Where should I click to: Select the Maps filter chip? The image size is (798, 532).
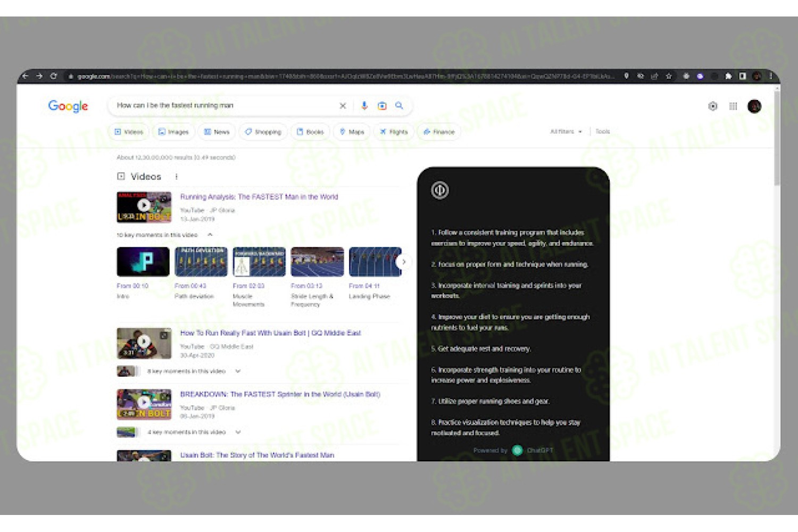[352, 131]
